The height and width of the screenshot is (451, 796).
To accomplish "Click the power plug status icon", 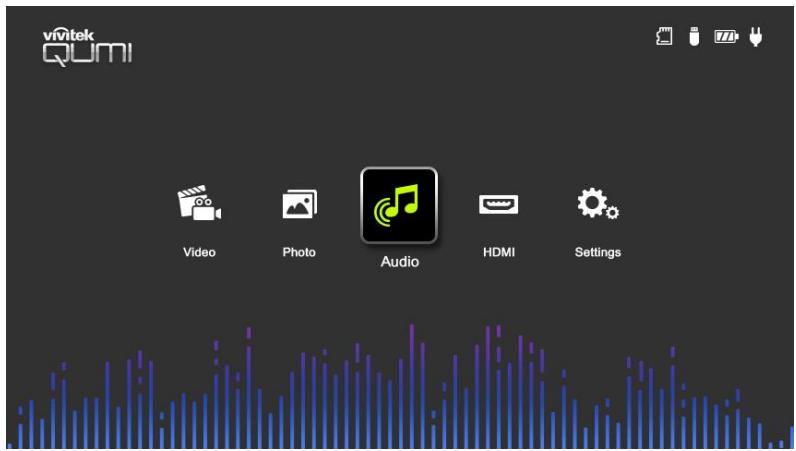I will click(x=756, y=37).
